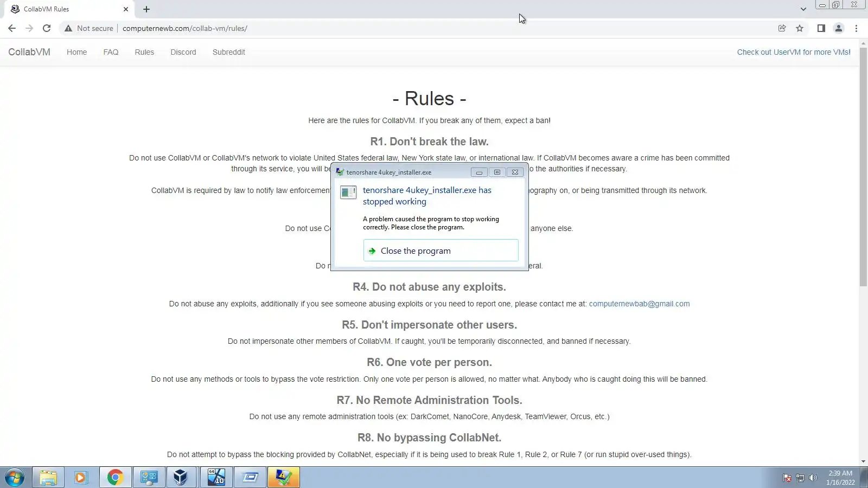The height and width of the screenshot is (488, 868).
Task: Open the 64-bit 10 app taskbar icon
Action: click(x=216, y=478)
